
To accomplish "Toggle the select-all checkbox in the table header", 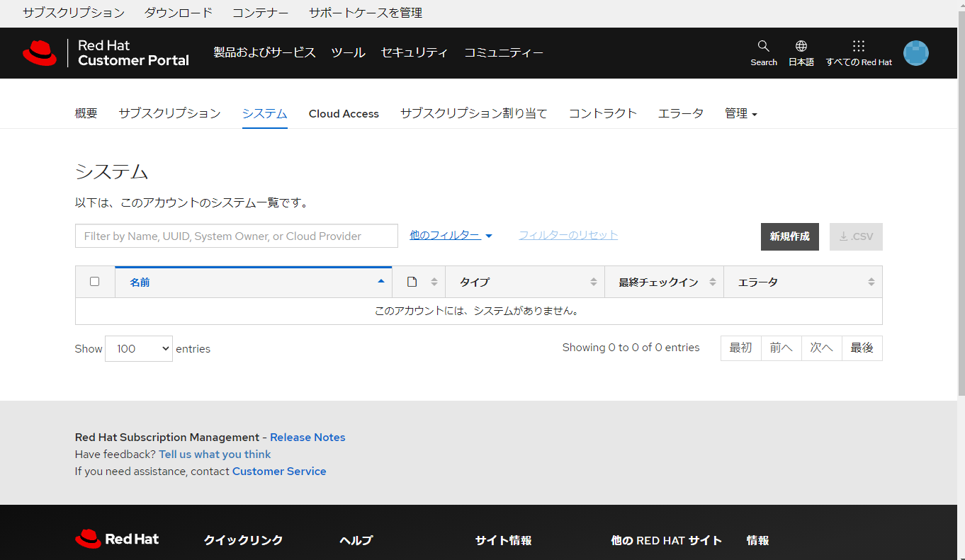I will [x=94, y=281].
